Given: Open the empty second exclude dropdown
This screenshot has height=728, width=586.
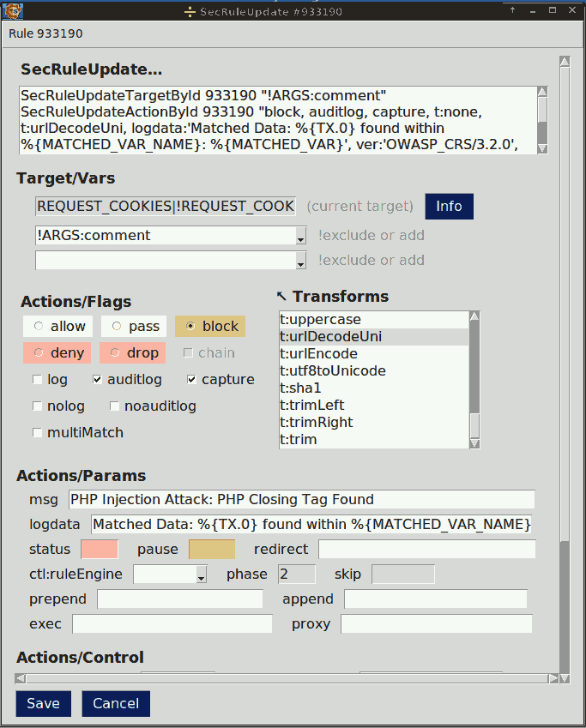Looking at the screenshot, I should 300,262.
